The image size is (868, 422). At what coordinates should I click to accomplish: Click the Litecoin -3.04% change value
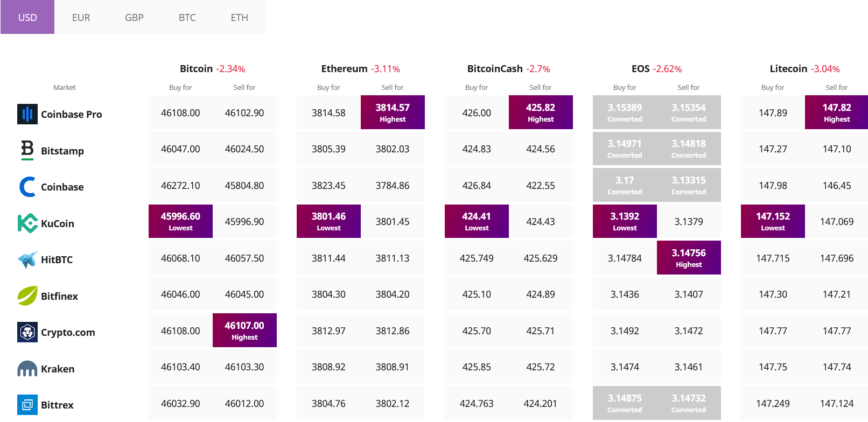click(825, 69)
